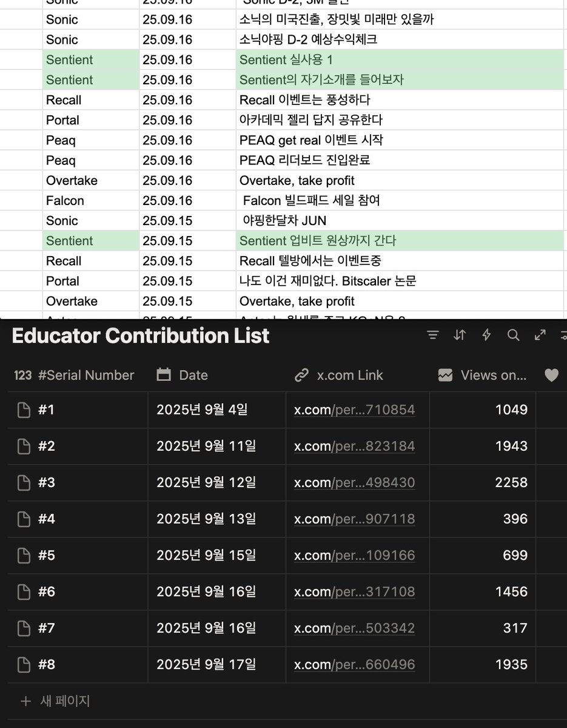Image resolution: width=567 pixels, height=728 pixels.
Task: Open the page icon for #1
Action: (x=24, y=410)
